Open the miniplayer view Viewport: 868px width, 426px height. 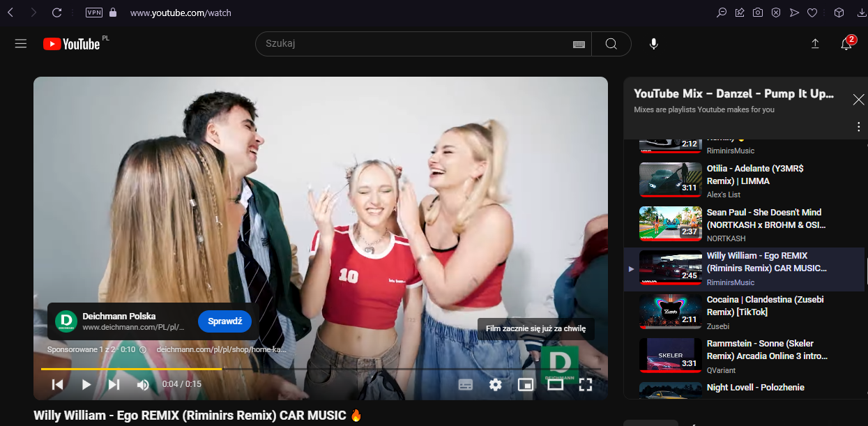(525, 384)
